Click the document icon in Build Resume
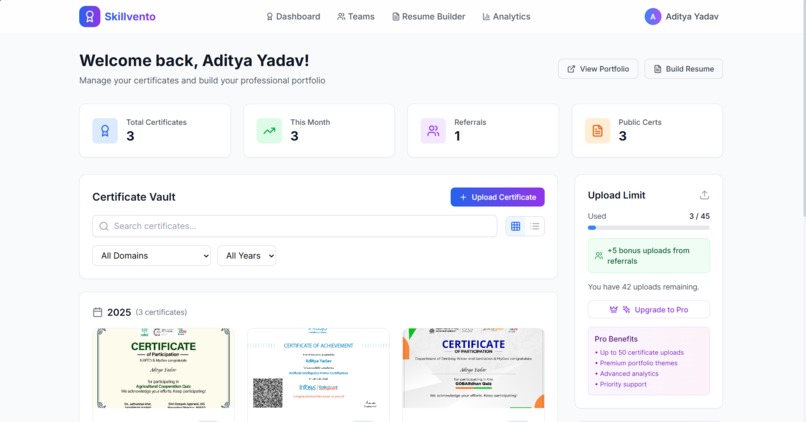Screen dimensions: 806x422 [657, 69]
